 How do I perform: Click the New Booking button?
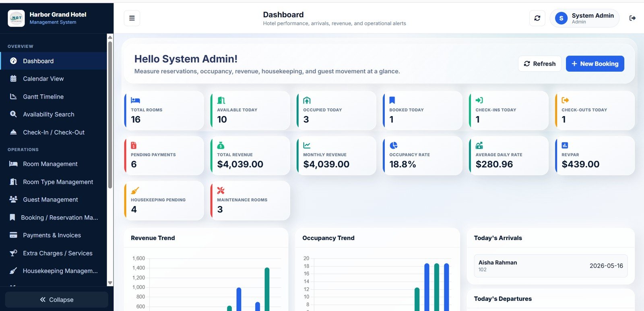pyautogui.click(x=595, y=64)
